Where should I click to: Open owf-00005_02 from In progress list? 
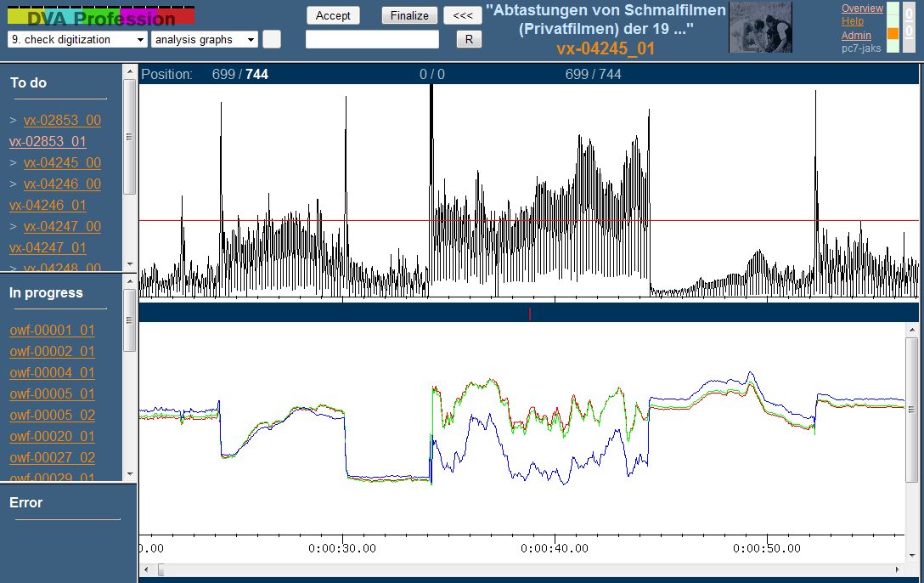[x=52, y=416]
